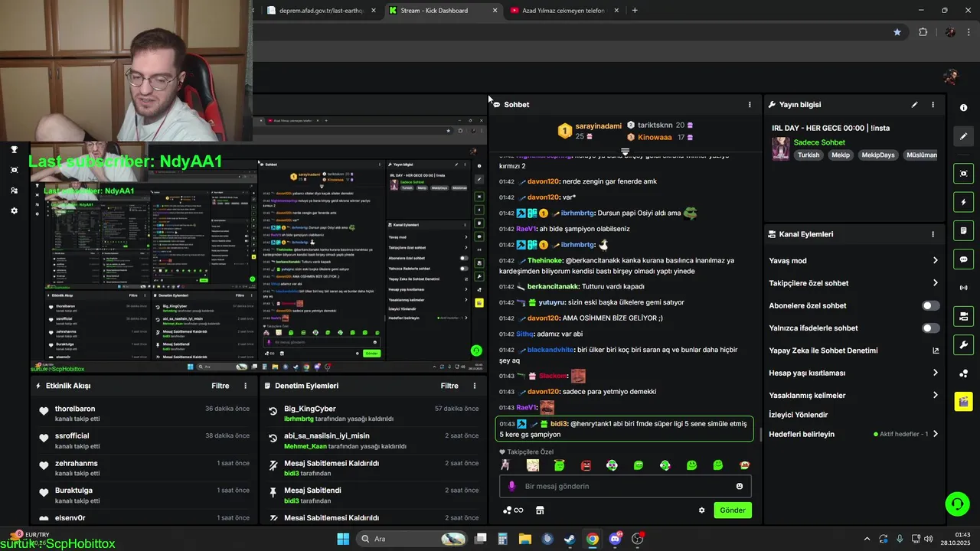Open Sohbet panel three-dot menu

click(x=750, y=105)
